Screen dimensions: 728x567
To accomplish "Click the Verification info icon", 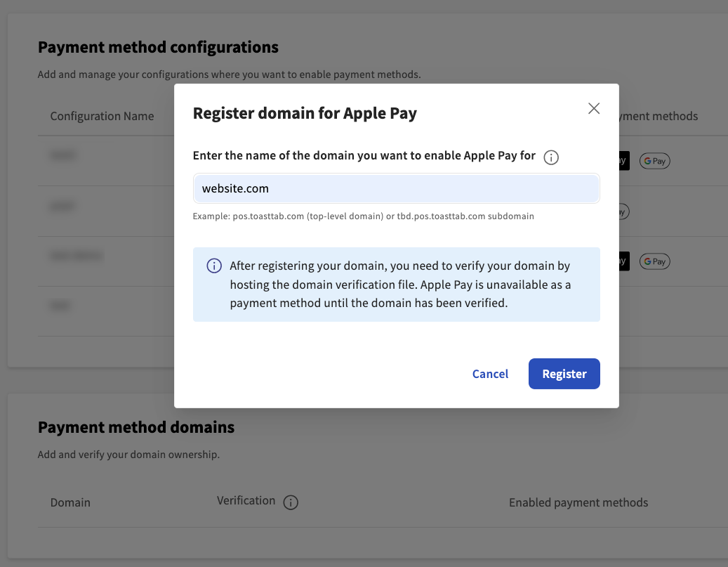I will click(291, 502).
